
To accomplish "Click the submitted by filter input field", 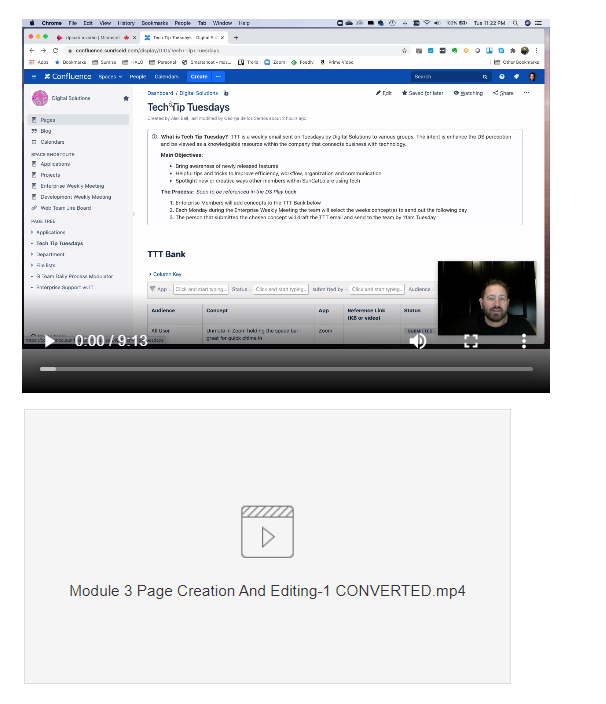I will 377,289.
